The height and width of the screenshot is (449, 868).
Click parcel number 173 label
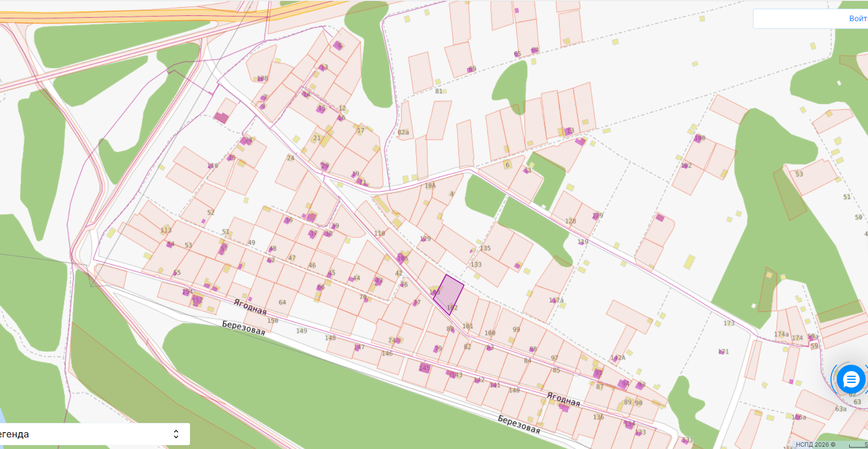click(x=729, y=323)
